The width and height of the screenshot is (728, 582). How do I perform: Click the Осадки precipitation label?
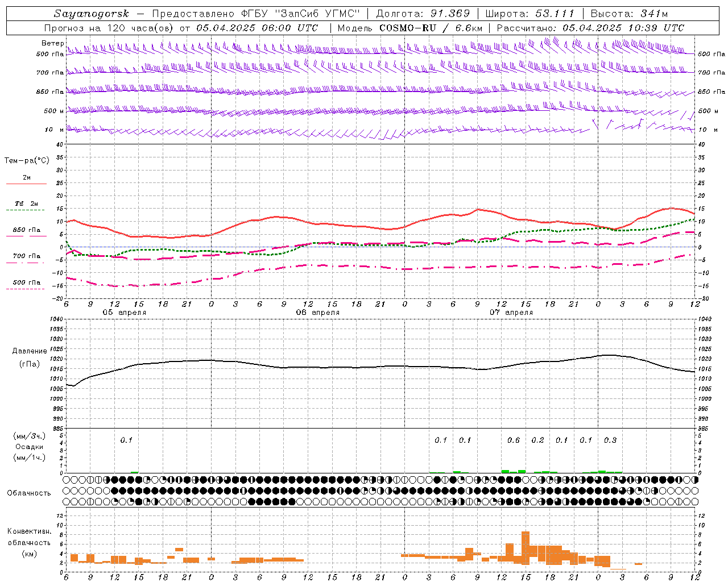(29, 447)
